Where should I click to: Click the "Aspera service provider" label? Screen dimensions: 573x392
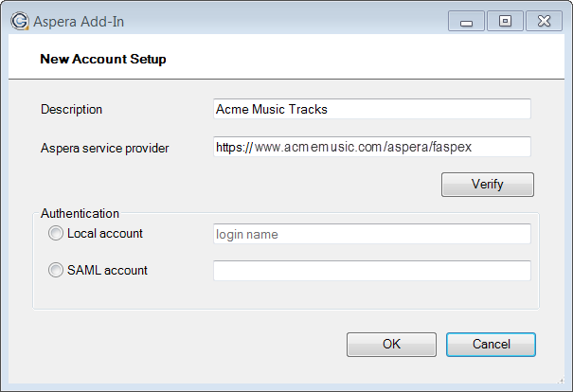click(104, 148)
